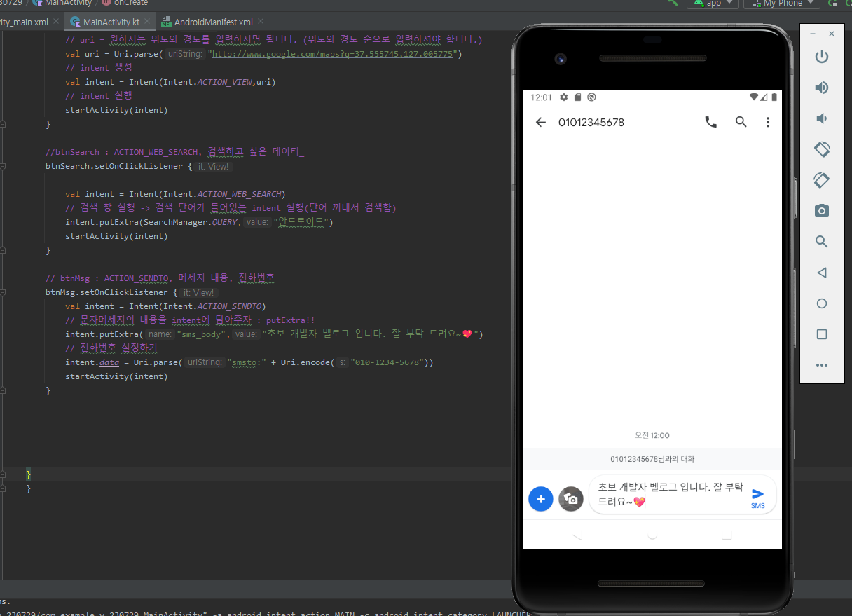Tap emulator toolbar Overview square icon

point(822,334)
